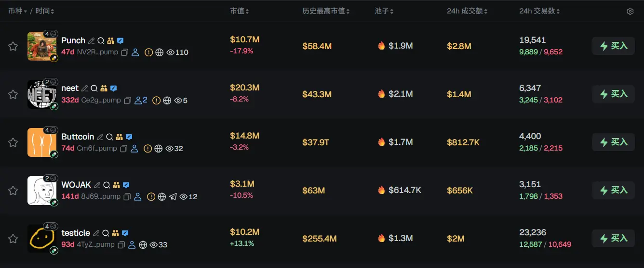Click the warning alert icon in Punch row

149,52
